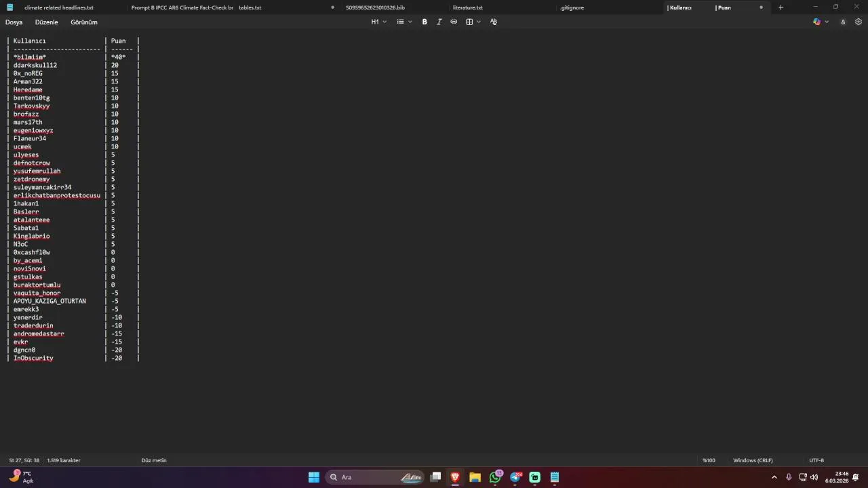This screenshot has height=488, width=868.
Task: Open the Görünüm menu
Action: point(84,22)
